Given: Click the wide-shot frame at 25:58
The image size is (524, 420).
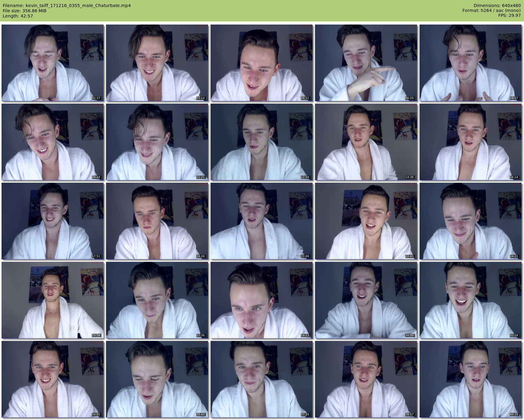Looking at the screenshot, I should [52, 300].
